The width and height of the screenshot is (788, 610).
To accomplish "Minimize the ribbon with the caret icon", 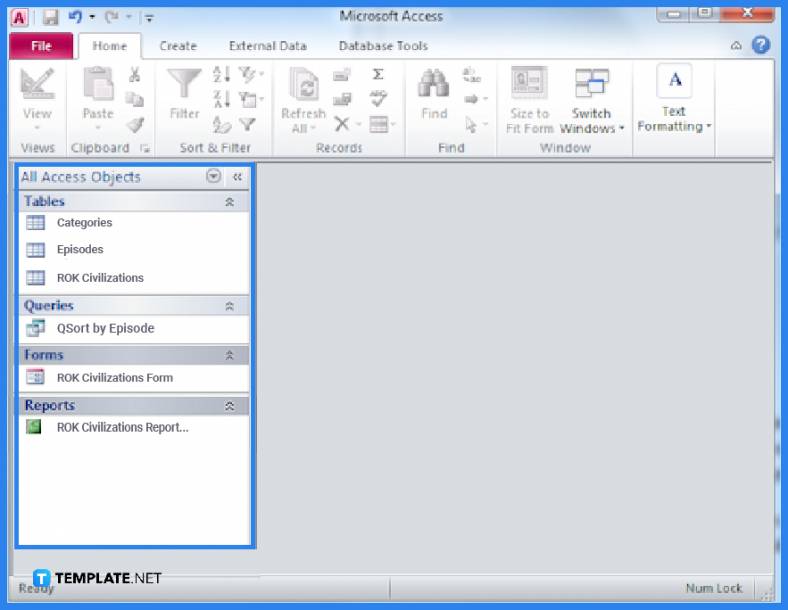I will [x=736, y=46].
